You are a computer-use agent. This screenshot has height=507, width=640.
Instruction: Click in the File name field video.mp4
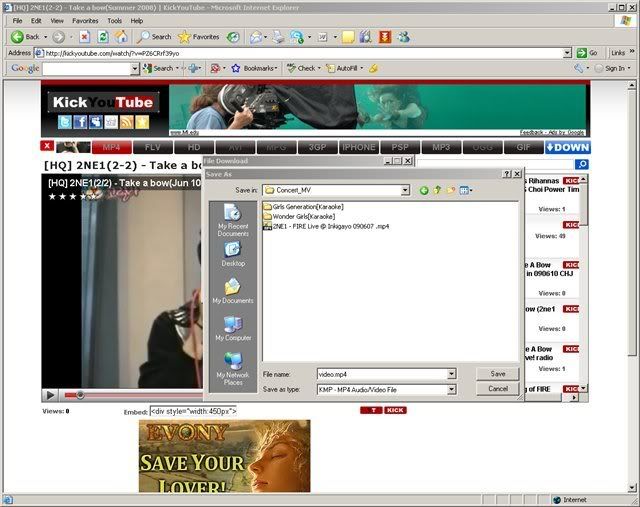pos(382,374)
